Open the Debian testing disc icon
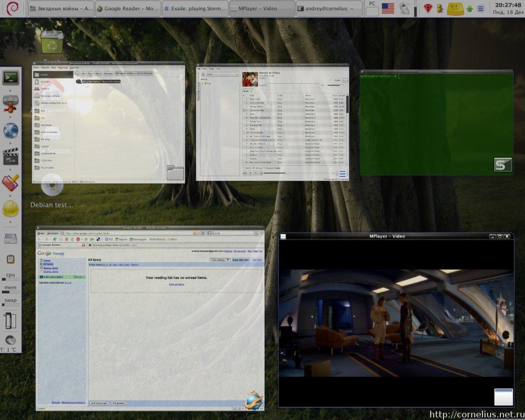 point(52,188)
